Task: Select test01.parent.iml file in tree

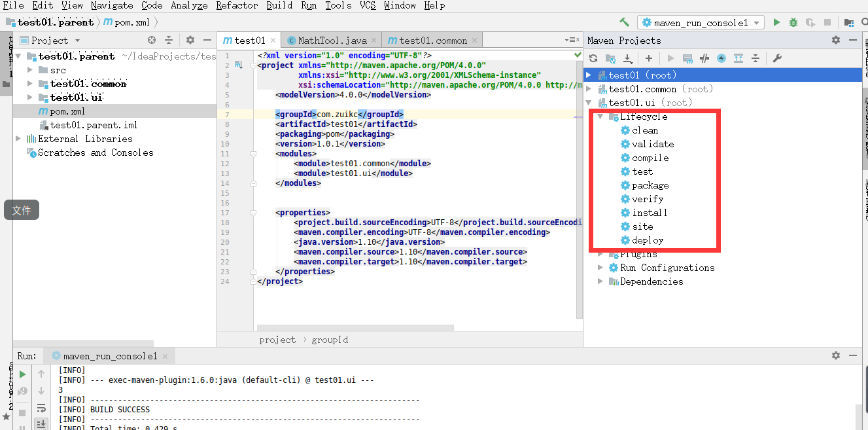Action: tap(94, 125)
